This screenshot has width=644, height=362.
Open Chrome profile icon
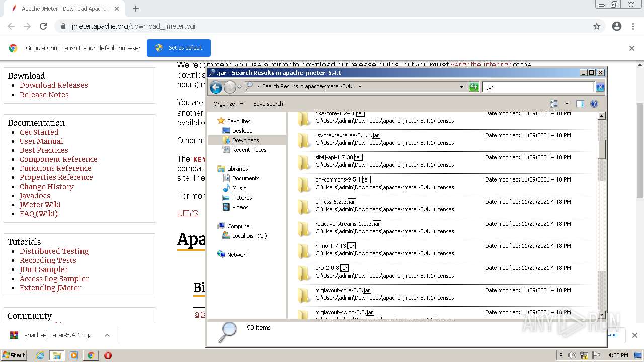click(x=617, y=26)
